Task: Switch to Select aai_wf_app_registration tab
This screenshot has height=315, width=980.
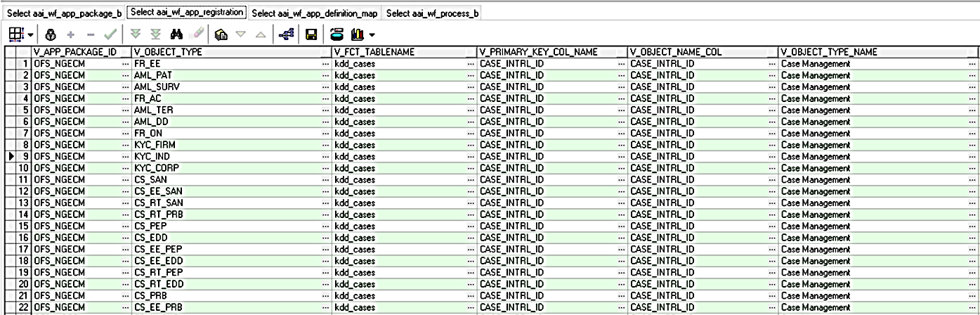Action: pyautogui.click(x=188, y=12)
